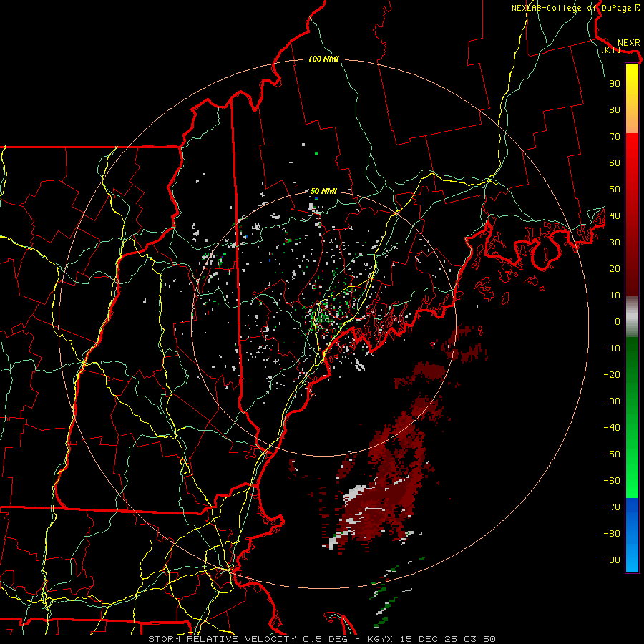Click the -60 value on velocity scale
Viewport: 644px width, 644px height.
(612, 481)
